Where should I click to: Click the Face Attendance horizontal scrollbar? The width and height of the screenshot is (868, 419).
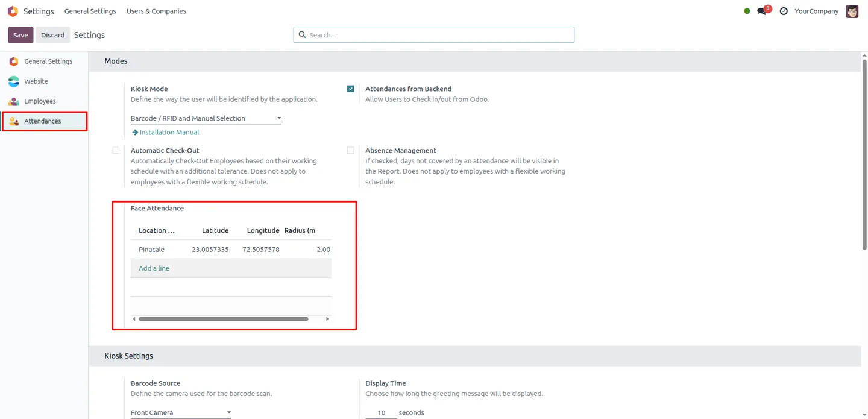(224, 319)
